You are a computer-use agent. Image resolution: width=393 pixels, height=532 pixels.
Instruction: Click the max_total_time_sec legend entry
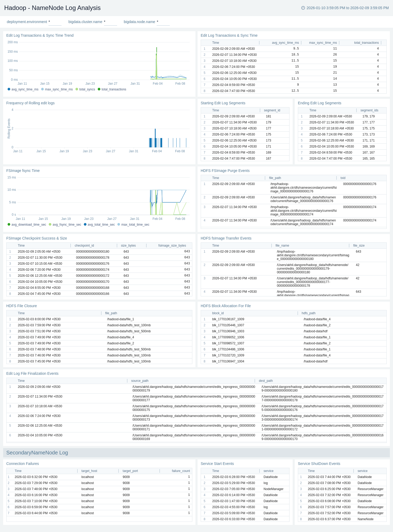coord(135,225)
